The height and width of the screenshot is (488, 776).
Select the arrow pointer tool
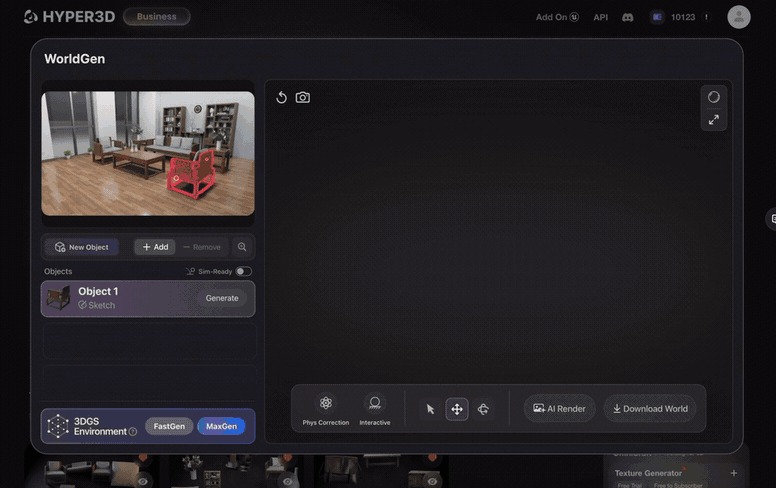pyautogui.click(x=430, y=409)
